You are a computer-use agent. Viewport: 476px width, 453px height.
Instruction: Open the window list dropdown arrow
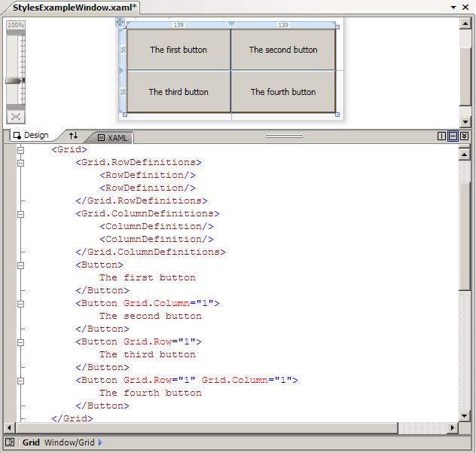click(453, 8)
